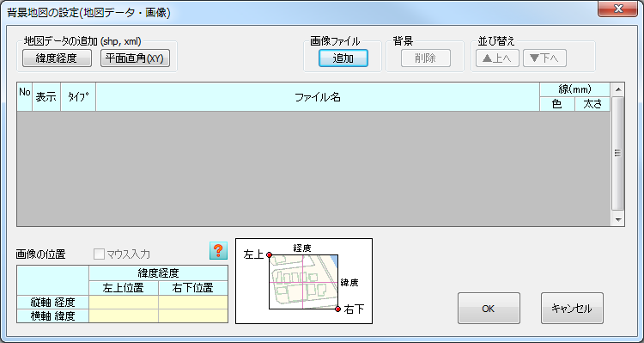Click the 緯度経度 add map data button
Screen dimensions: 644x343
(x=57, y=58)
